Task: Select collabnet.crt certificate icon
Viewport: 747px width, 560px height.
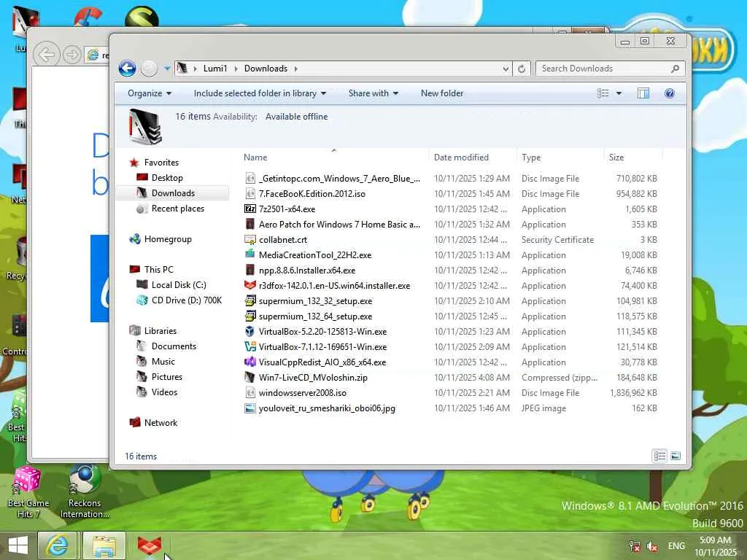Action: pyautogui.click(x=250, y=239)
